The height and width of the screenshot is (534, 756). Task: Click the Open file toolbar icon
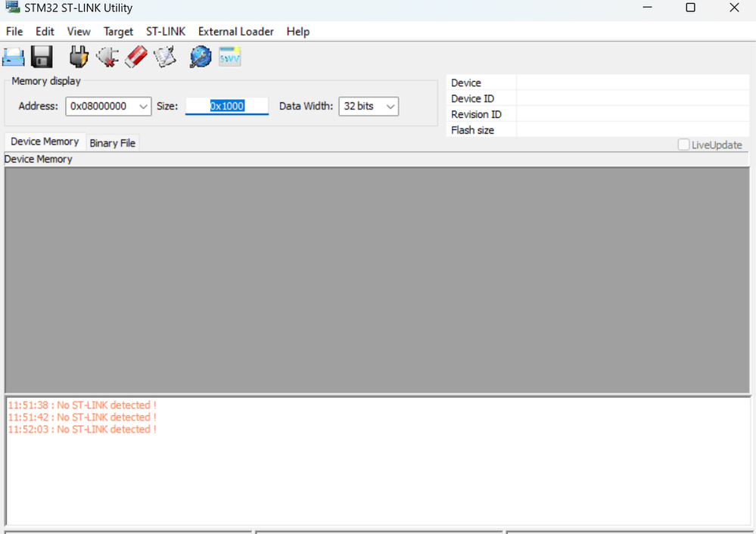pos(14,57)
